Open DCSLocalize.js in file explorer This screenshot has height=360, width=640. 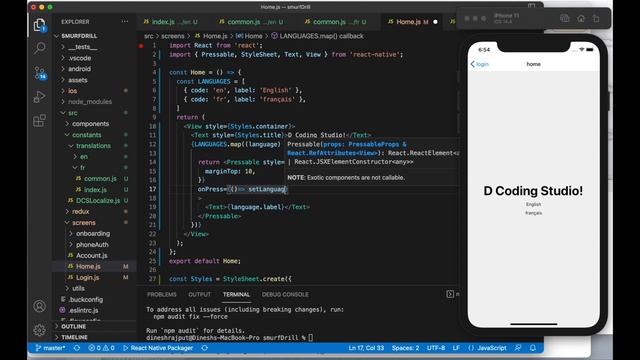(x=98, y=200)
